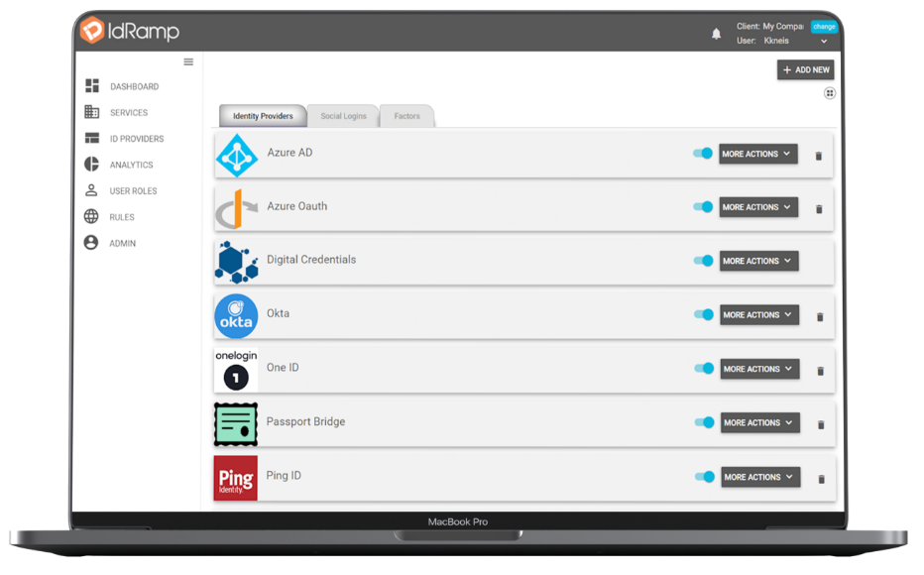Click the IdRamp logo in header
The image size is (924, 575).
tap(130, 31)
